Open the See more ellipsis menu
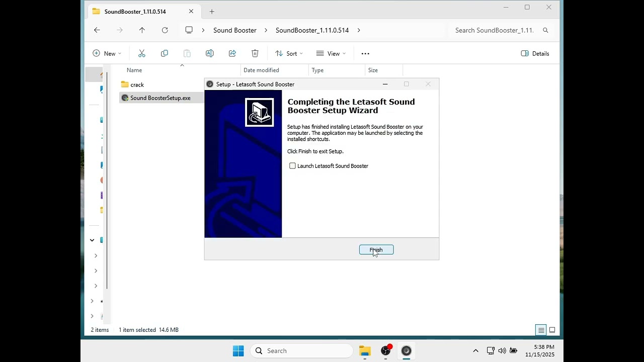The image size is (644, 362). pos(365,53)
